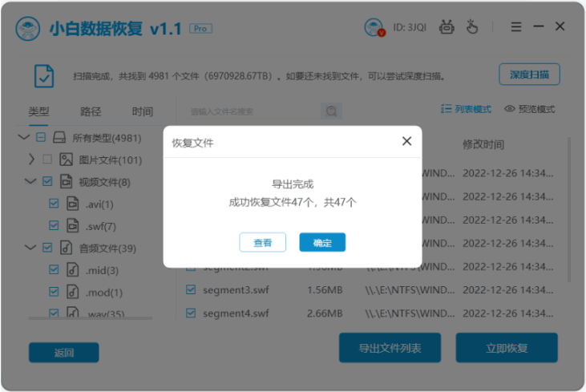586x392 pixels.
Task: Expand the 图片文件 tree node
Action: coord(31,160)
